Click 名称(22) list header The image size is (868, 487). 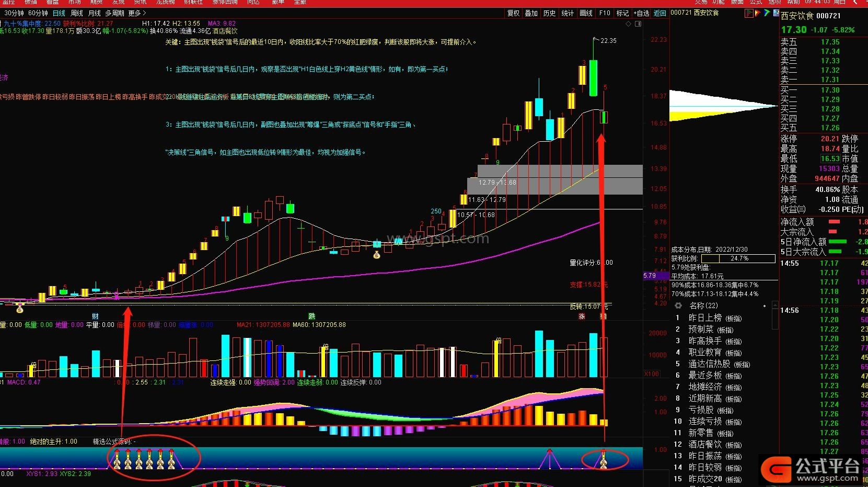coord(703,305)
